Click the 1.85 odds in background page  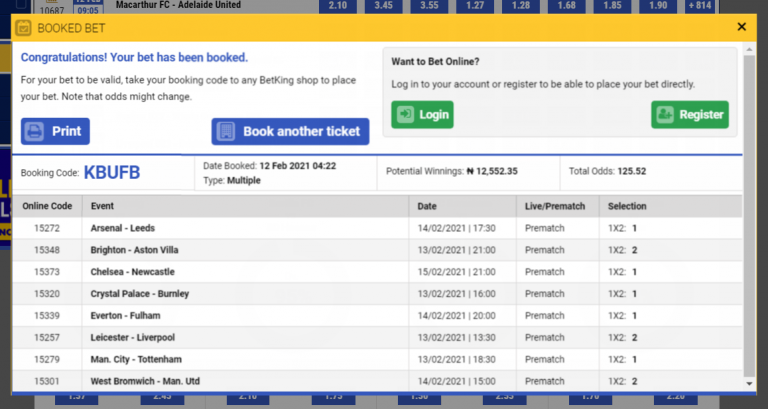pyautogui.click(x=612, y=5)
